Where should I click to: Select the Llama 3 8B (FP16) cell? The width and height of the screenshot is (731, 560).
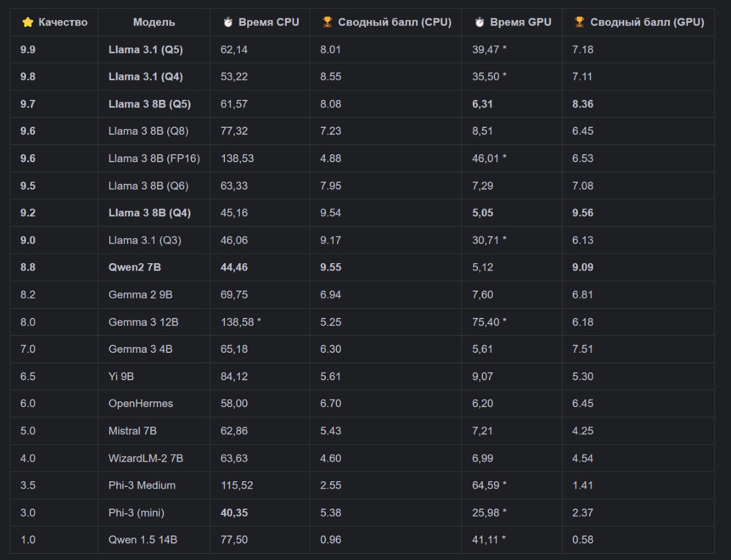point(154,158)
